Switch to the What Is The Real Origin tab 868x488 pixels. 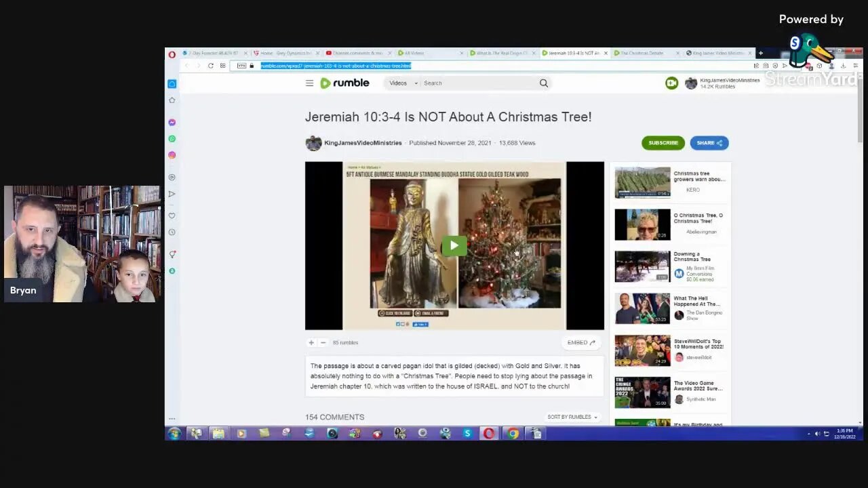click(502, 53)
